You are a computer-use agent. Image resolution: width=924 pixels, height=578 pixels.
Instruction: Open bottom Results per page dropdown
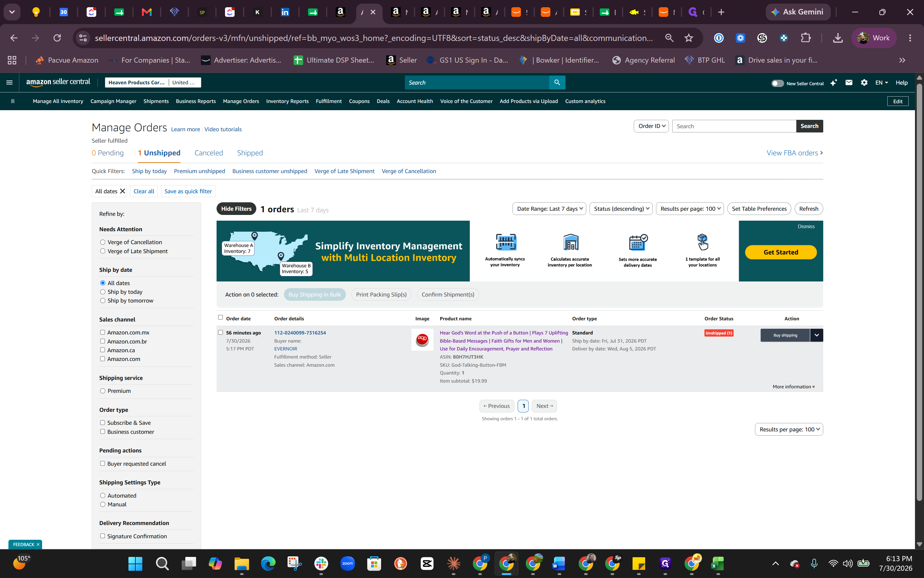coord(789,429)
